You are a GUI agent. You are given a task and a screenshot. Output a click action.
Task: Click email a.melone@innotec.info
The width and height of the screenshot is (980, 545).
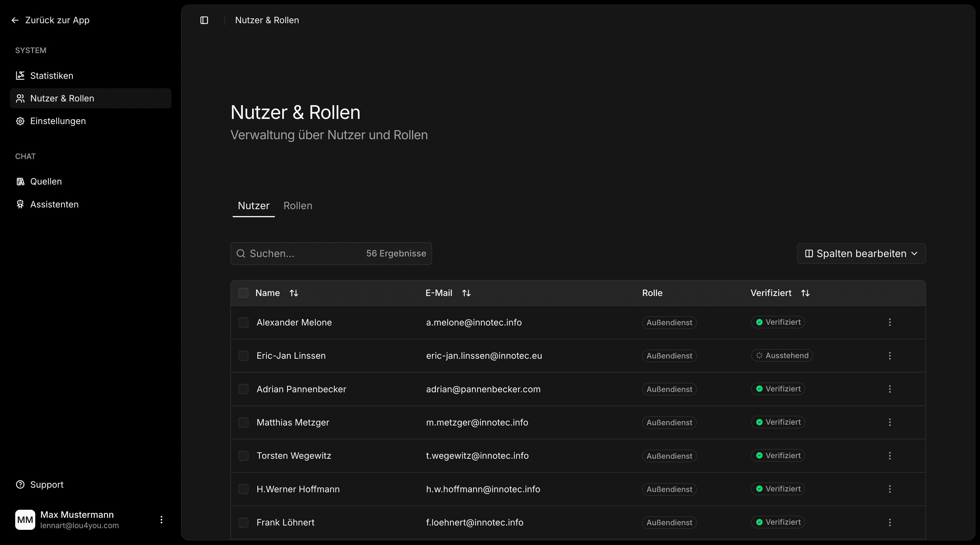coord(474,323)
